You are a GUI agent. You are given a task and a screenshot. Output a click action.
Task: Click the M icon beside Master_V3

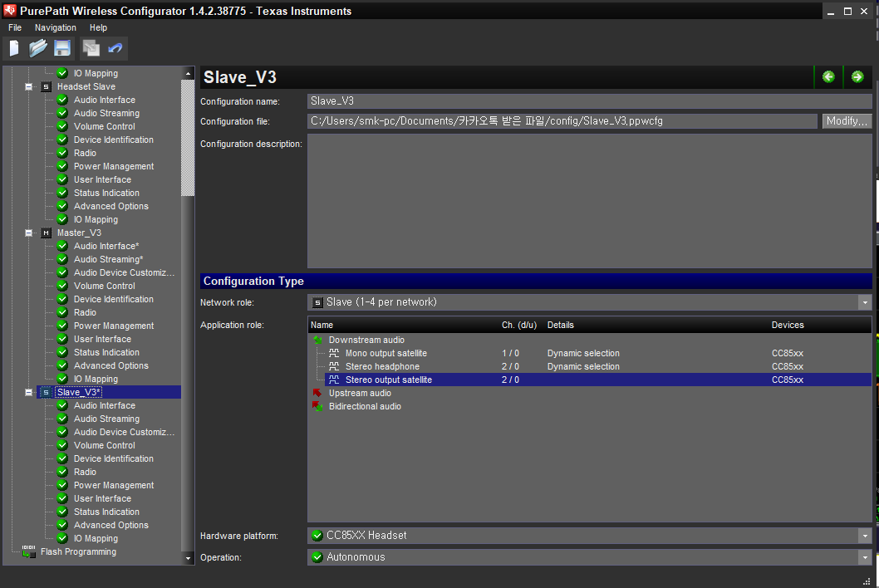[46, 233]
